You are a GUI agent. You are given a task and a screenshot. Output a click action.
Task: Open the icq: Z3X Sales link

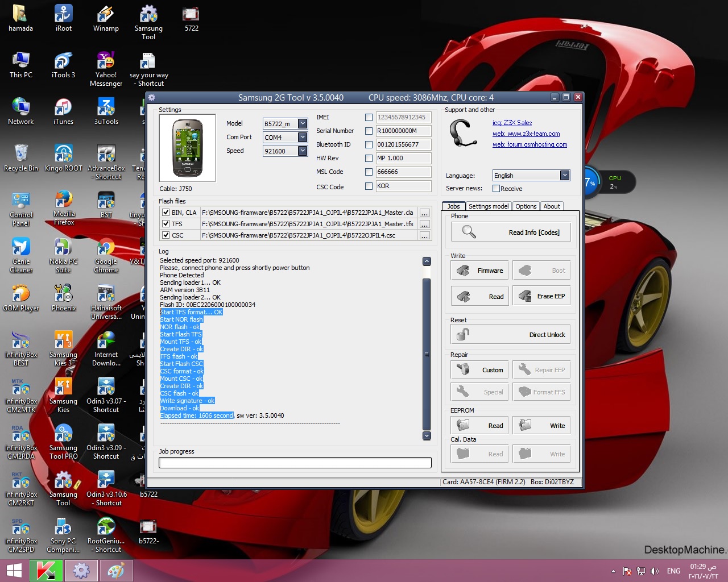click(x=512, y=123)
